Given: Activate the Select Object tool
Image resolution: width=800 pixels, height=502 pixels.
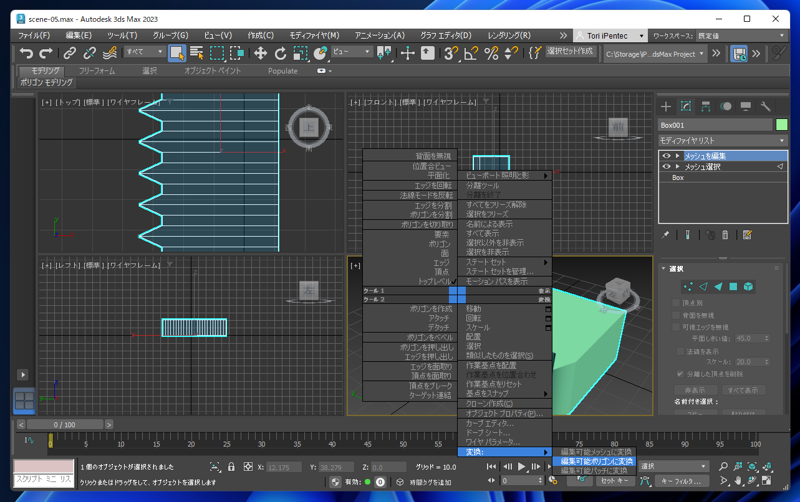Looking at the screenshot, I should tap(177, 53).
